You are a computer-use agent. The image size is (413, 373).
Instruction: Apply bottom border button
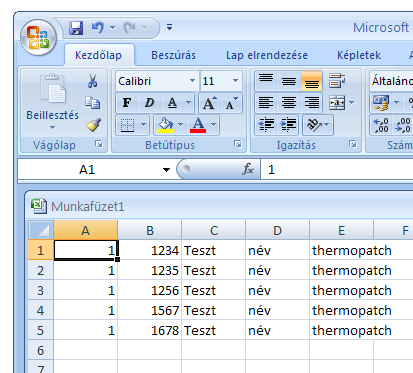pyautogui.click(x=127, y=125)
